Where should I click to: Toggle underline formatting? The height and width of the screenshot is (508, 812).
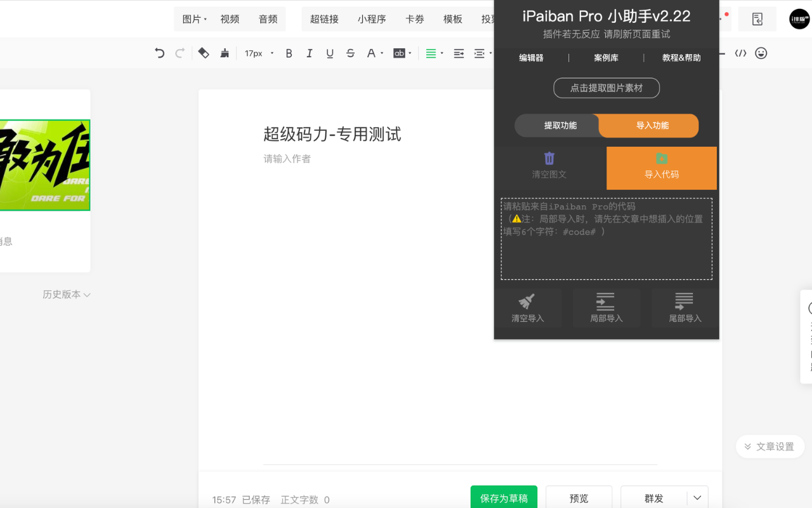329,53
